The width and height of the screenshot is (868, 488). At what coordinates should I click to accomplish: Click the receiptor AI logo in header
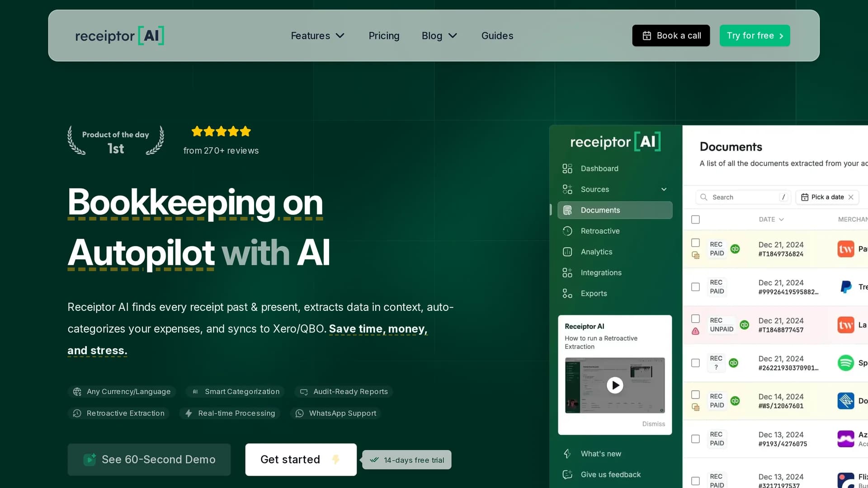pos(119,36)
